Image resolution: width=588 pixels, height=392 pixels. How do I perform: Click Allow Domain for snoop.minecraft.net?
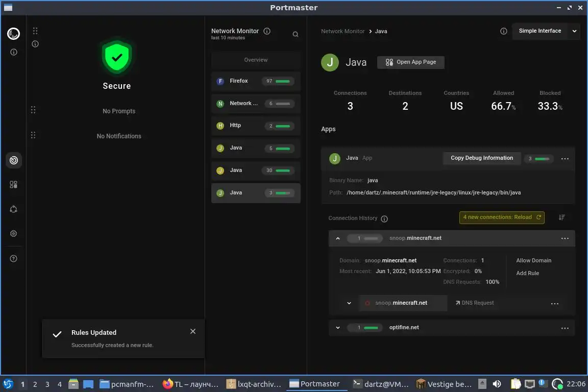point(533,260)
